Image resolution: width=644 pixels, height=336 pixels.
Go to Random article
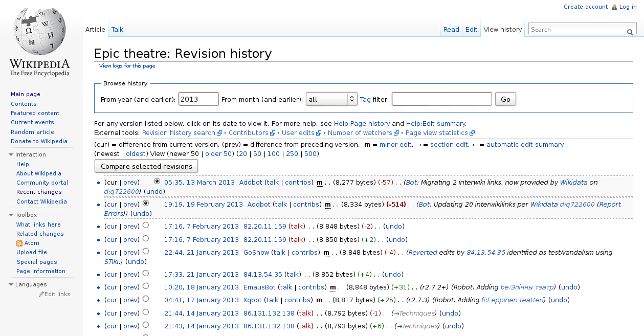click(x=32, y=132)
